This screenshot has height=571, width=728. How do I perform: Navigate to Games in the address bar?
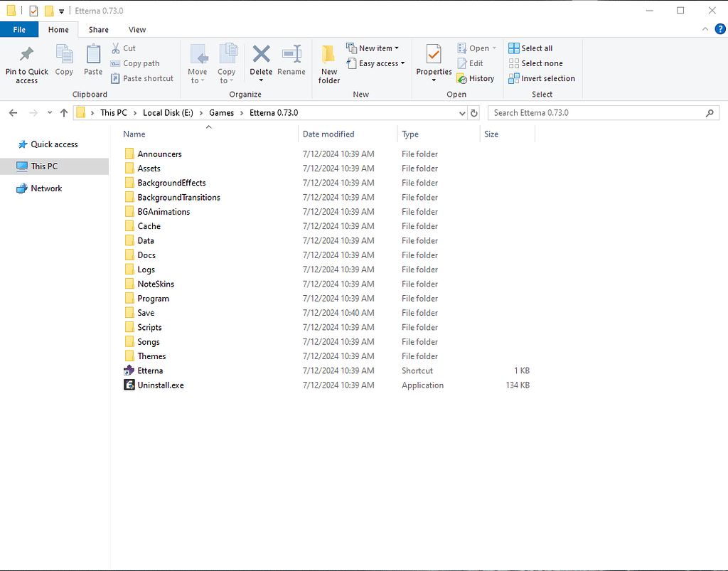coord(223,112)
